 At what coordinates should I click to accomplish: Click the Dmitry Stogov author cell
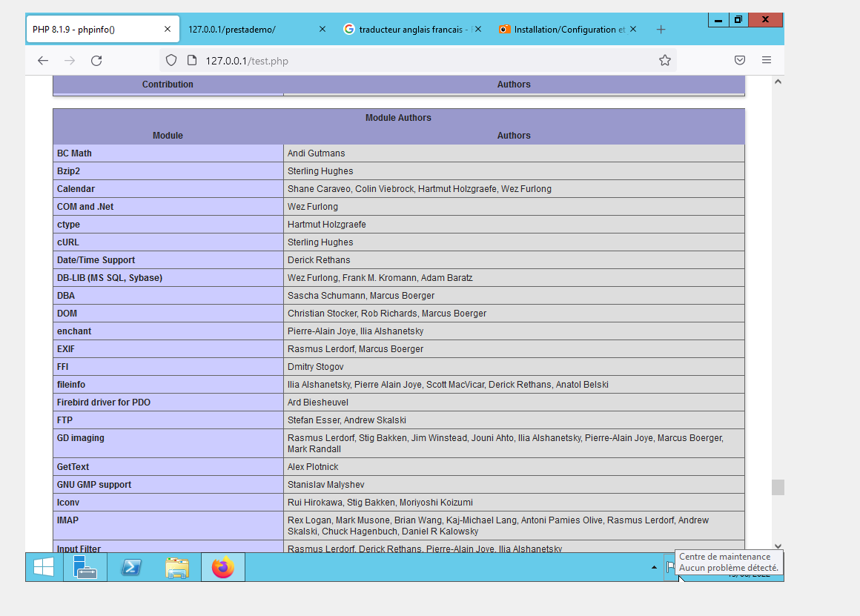tap(514, 366)
